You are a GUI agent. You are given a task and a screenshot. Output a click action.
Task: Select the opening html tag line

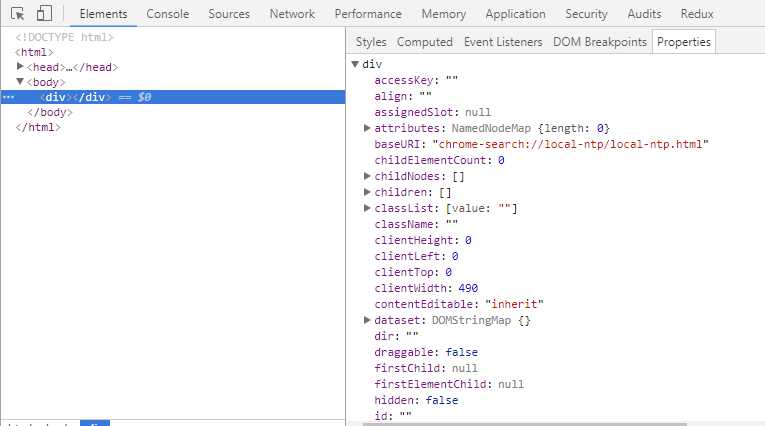point(34,52)
